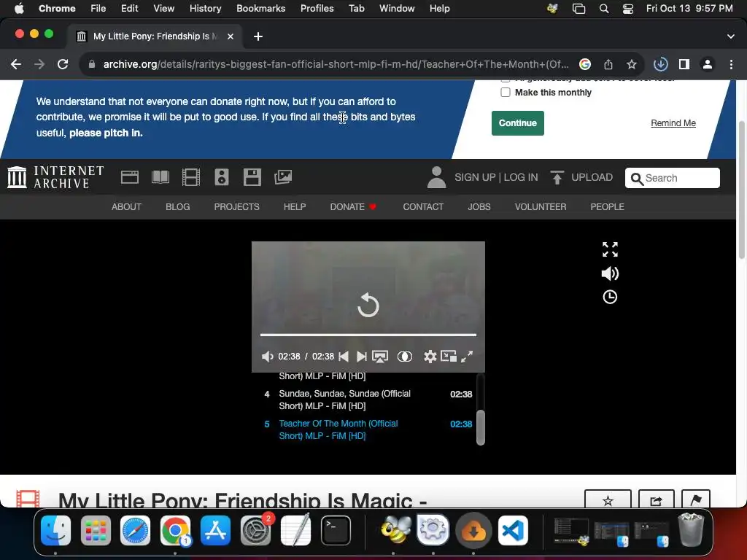Open the Images icon
The image size is (747, 560).
[283, 177]
